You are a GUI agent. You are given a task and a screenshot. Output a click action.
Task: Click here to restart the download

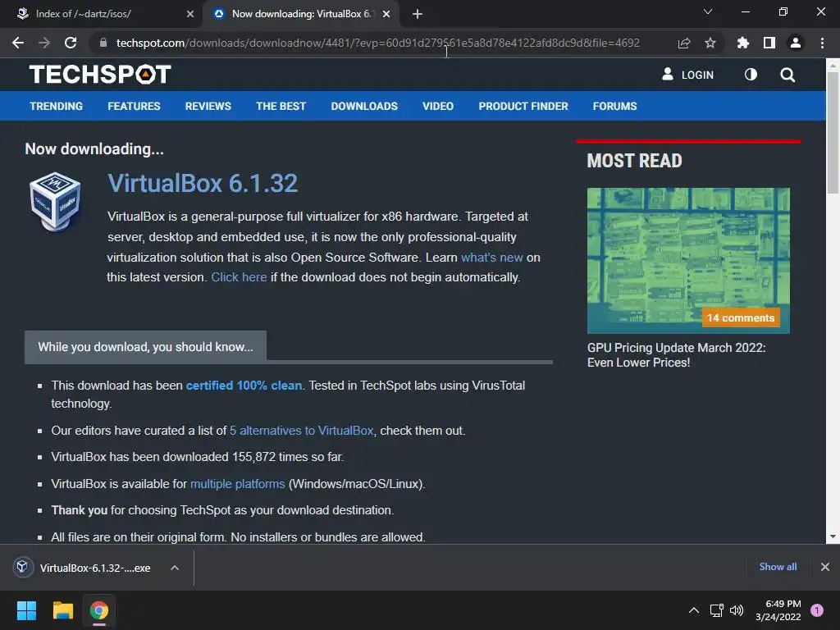pos(239,277)
